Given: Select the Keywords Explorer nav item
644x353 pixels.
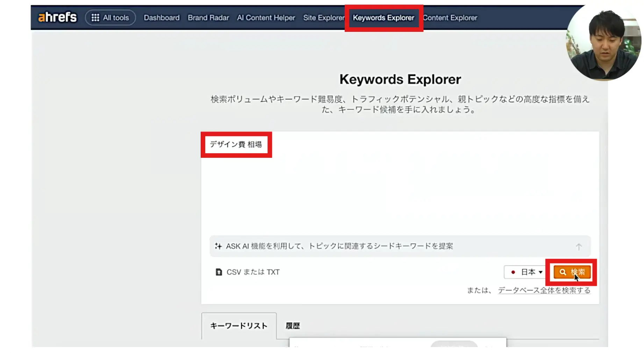Looking at the screenshot, I should click(x=383, y=17).
